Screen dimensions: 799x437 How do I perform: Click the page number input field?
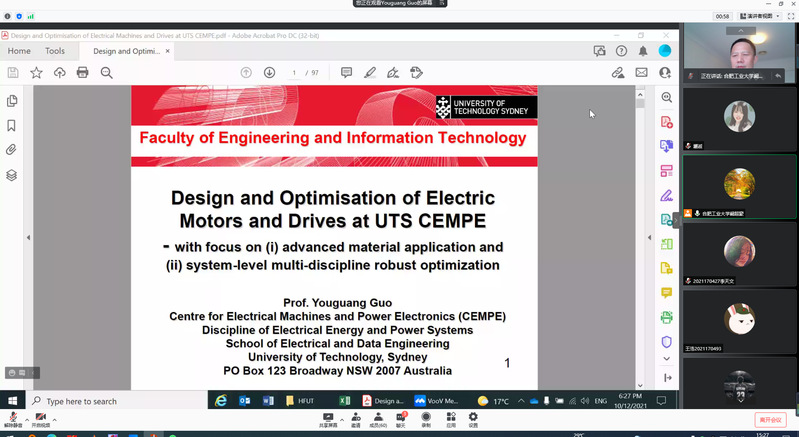coord(295,73)
